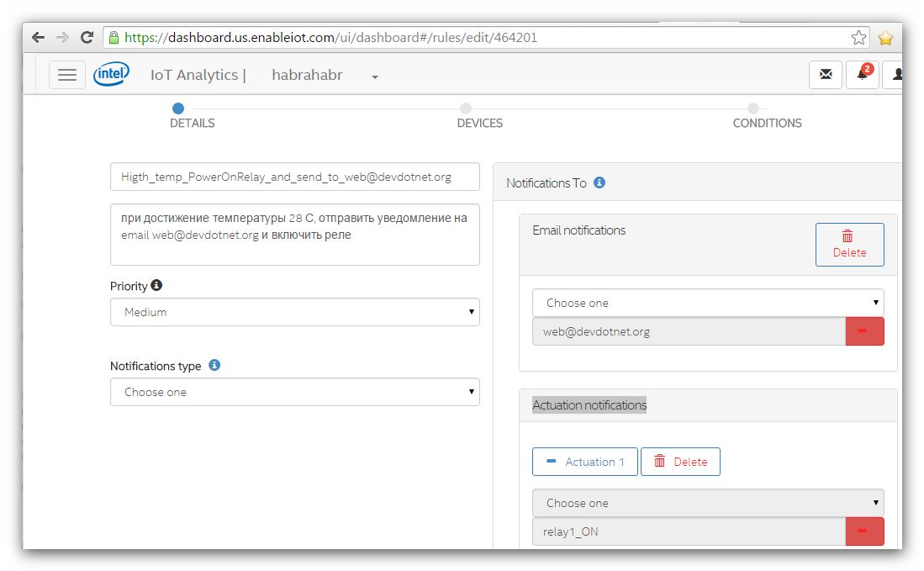Viewport: 924px width, 571px height.
Task: Click the Priority info icon
Action: (x=157, y=285)
